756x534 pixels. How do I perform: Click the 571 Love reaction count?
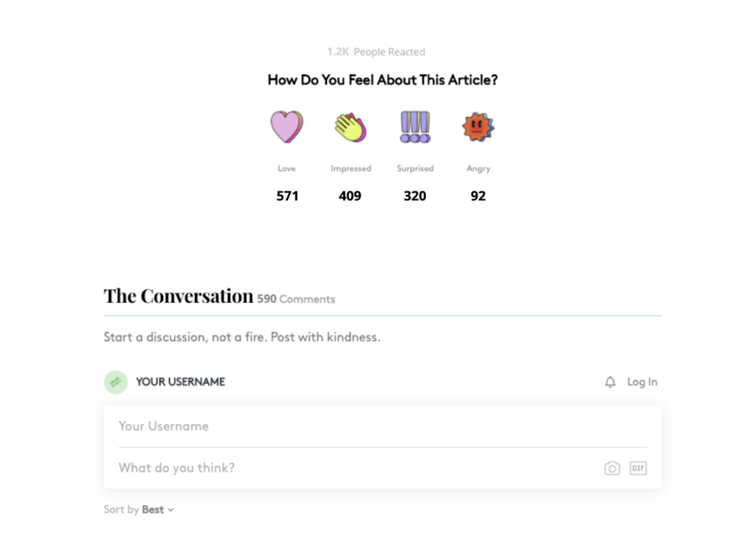click(x=287, y=196)
